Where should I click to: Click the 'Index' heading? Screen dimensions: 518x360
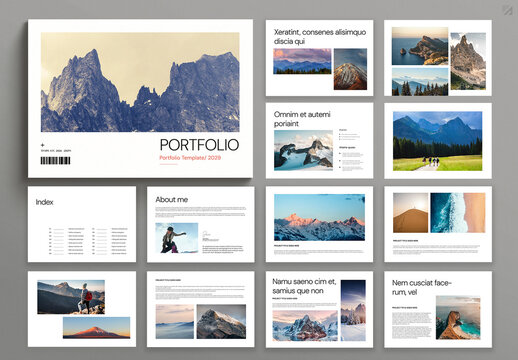[44, 202]
